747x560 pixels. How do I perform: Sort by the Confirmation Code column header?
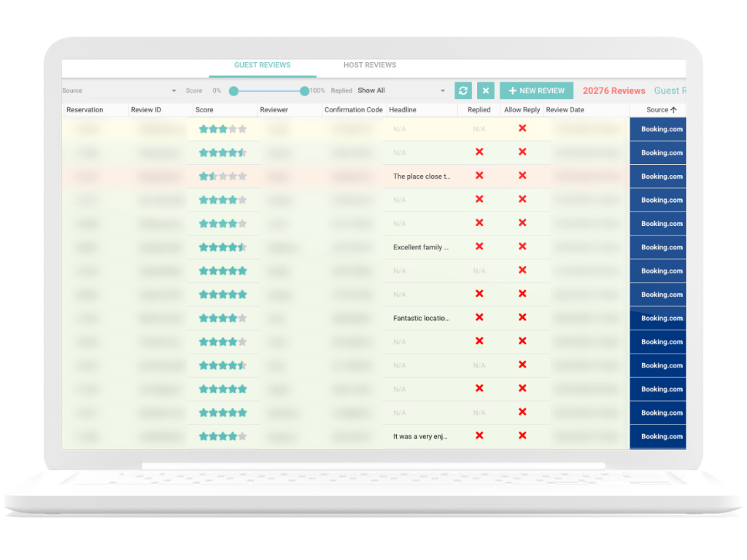pyautogui.click(x=354, y=109)
